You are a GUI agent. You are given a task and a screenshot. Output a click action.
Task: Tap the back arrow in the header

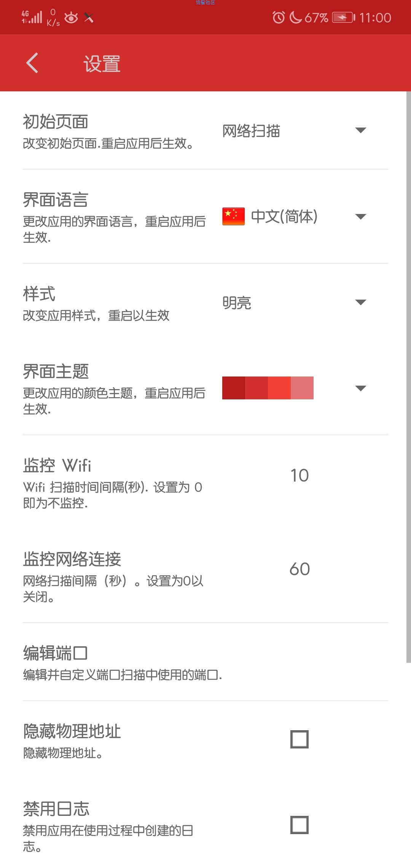click(x=32, y=63)
